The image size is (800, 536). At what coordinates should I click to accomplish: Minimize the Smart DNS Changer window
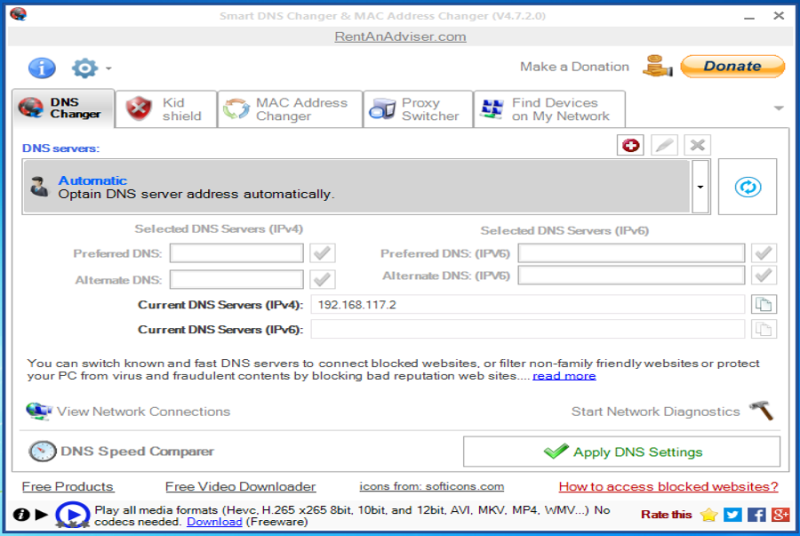coord(749,16)
